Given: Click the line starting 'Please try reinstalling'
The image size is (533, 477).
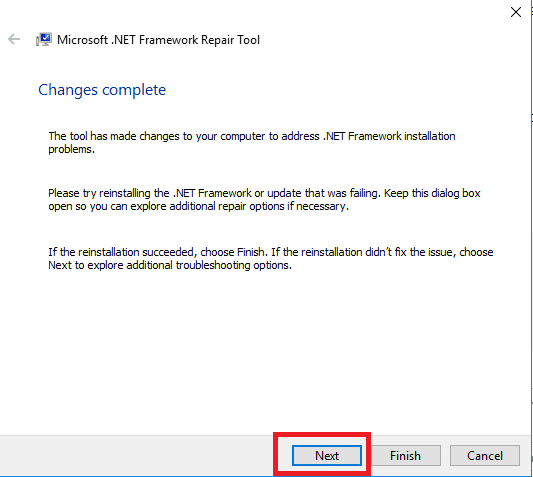Looking at the screenshot, I should click(264, 193).
